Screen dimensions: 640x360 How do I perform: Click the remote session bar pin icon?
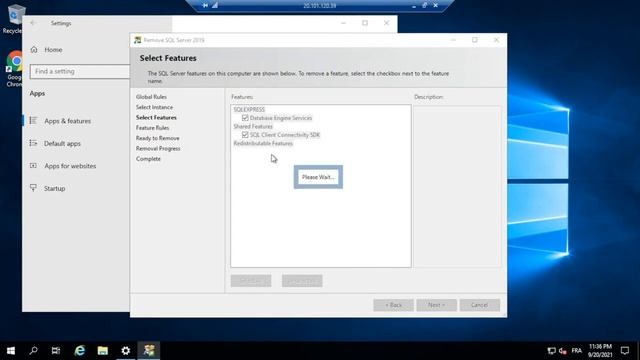coord(205,5)
